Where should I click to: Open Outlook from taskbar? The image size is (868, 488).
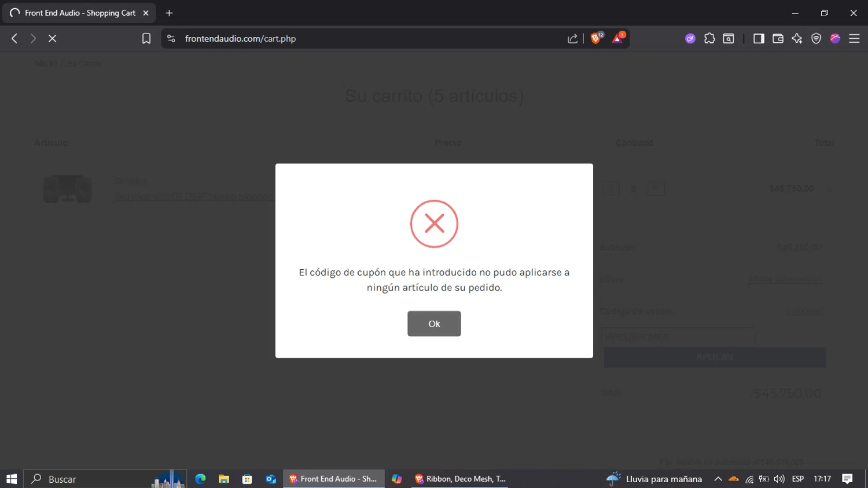pos(271,479)
